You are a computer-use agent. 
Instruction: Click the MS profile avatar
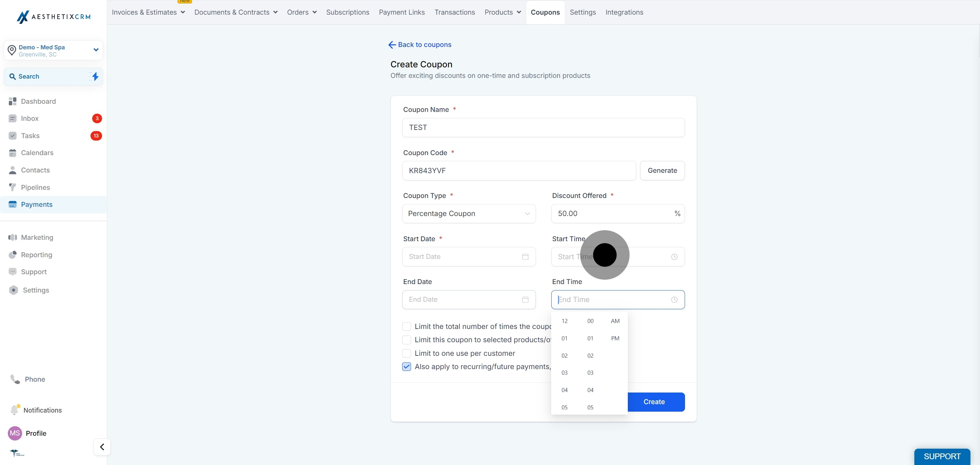(15, 433)
